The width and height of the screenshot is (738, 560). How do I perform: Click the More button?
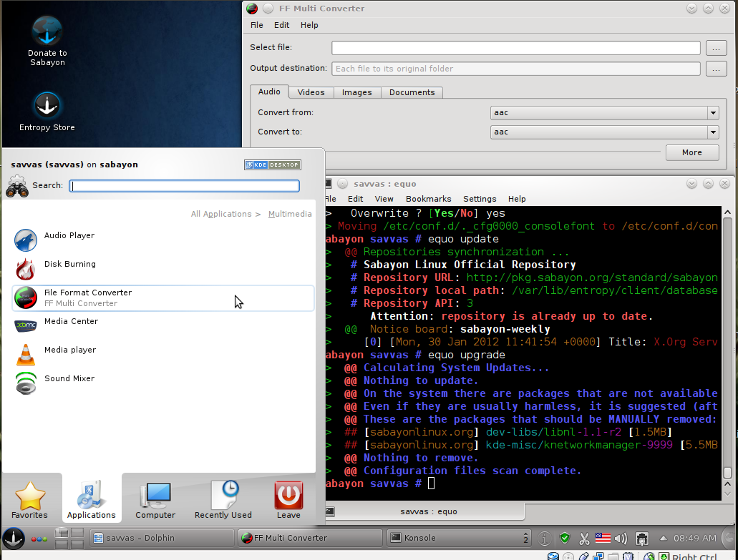point(691,152)
